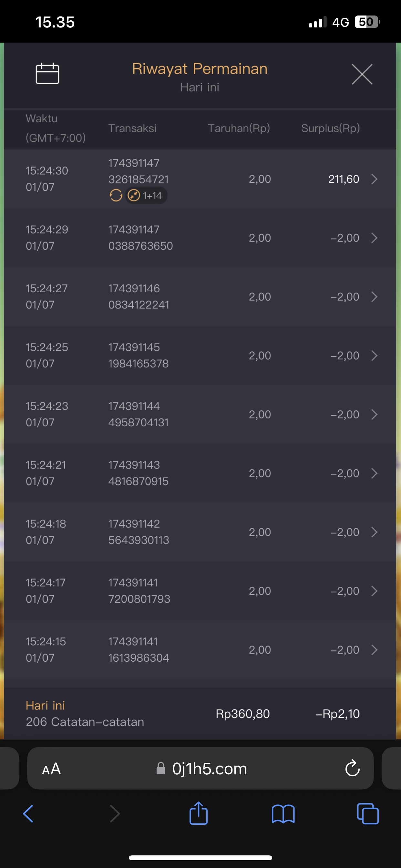
Task: Tap the Safari share icon
Action: pyautogui.click(x=199, y=813)
